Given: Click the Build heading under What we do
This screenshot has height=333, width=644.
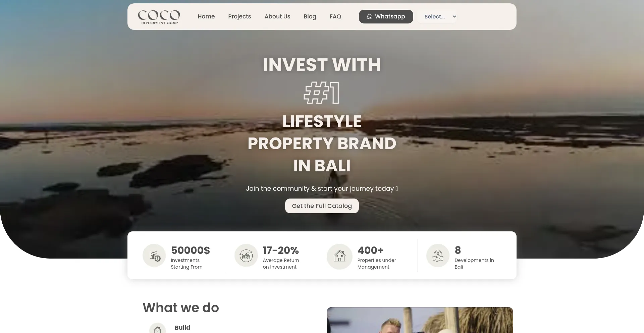Looking at the screenshot, I should coord(182,328).
